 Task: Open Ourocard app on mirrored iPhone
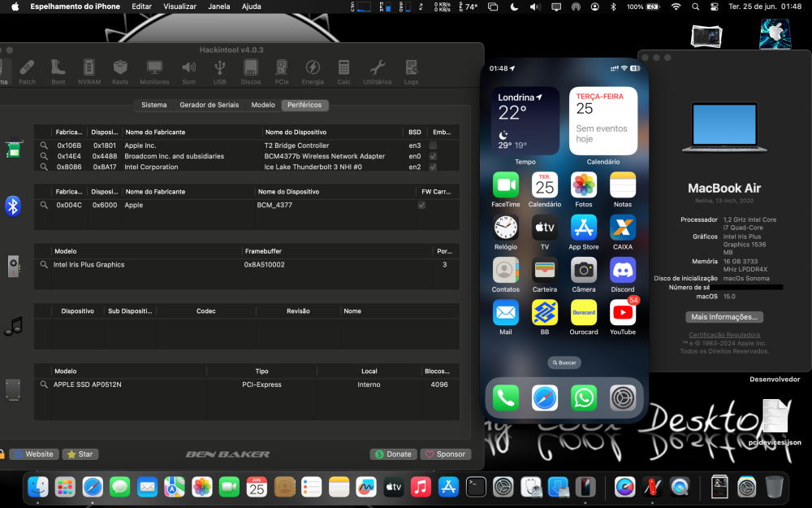584,313
